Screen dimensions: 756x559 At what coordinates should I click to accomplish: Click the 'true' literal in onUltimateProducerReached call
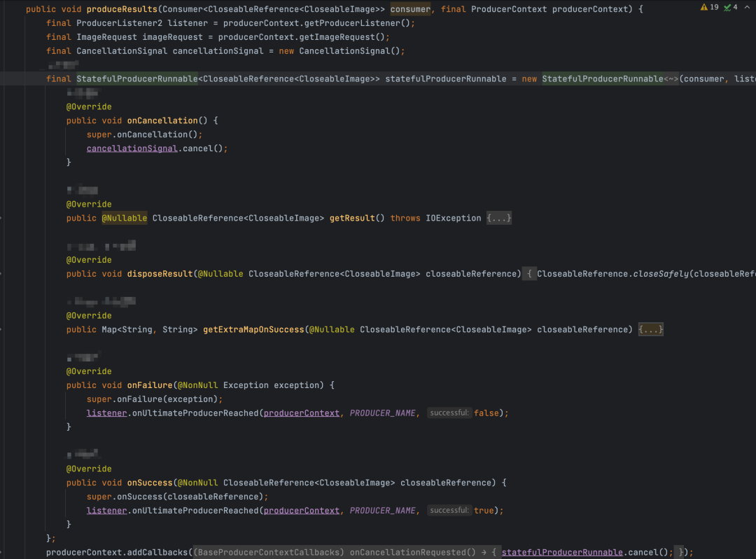pos(484,511)
